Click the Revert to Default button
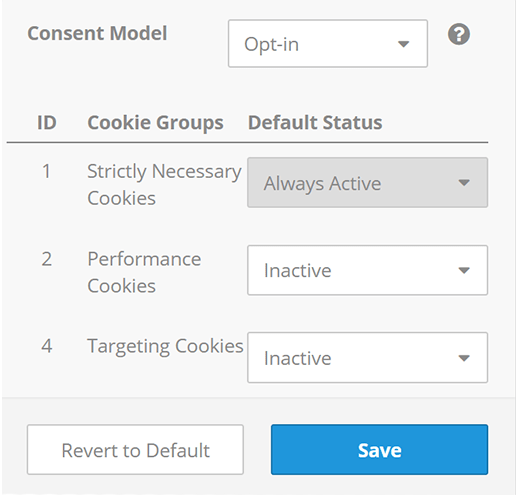The image size is (517, 495). click(135, 450)
